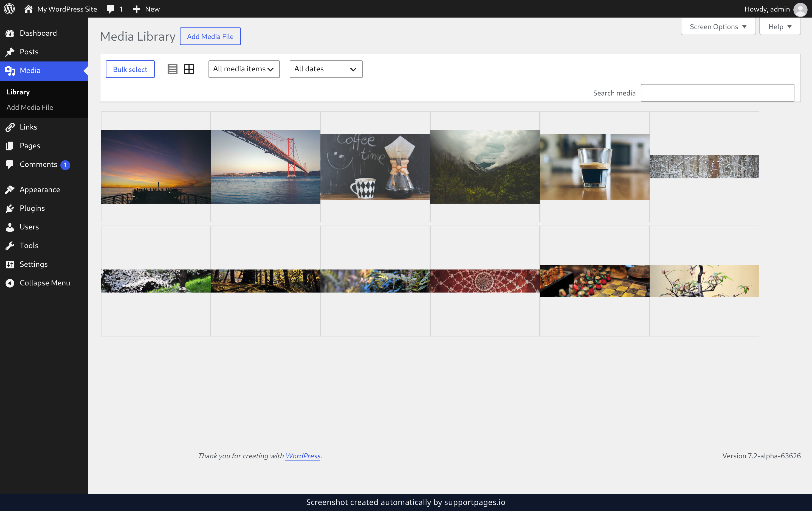The image size is (812, 511).
Task: Open the sunset pier thumbnail
Action: [x=156, y=167]
